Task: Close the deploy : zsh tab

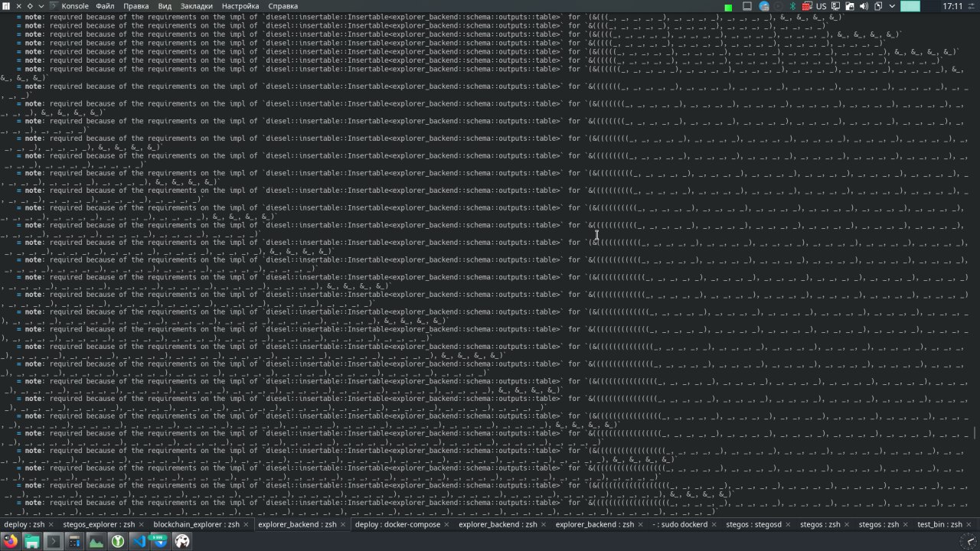Action: [51, 524]
